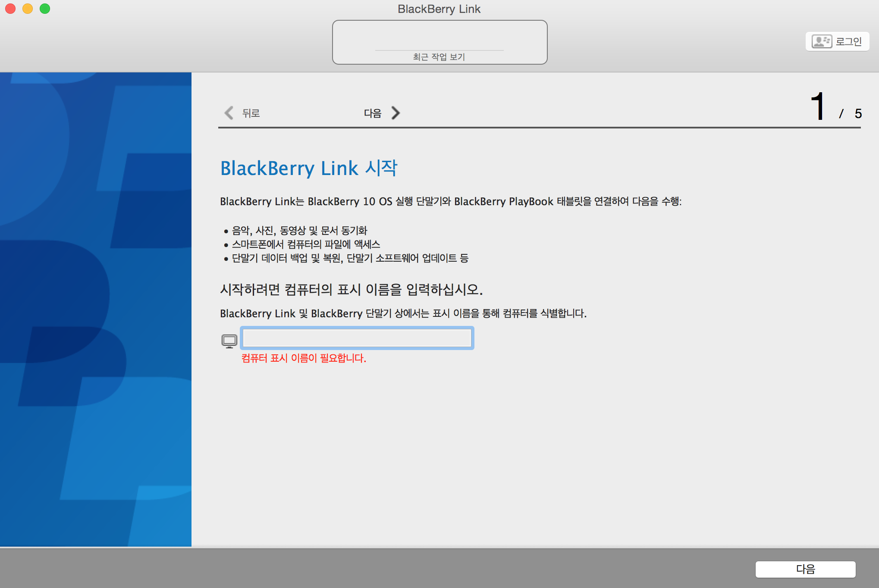
Task: Click the text 시작하려면 컴퓨터의 표시 이름을 입력하십시오
Action: (x=352, y=289)
